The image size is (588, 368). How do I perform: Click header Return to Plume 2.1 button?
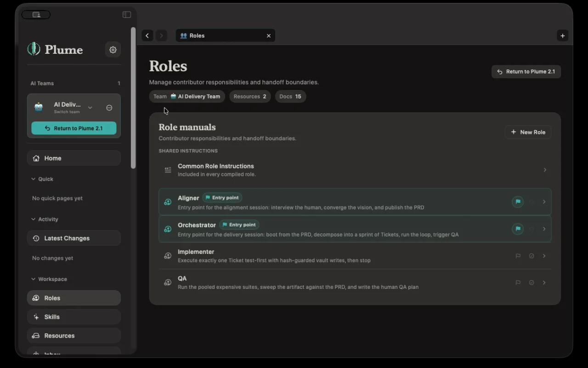point(526,72)
